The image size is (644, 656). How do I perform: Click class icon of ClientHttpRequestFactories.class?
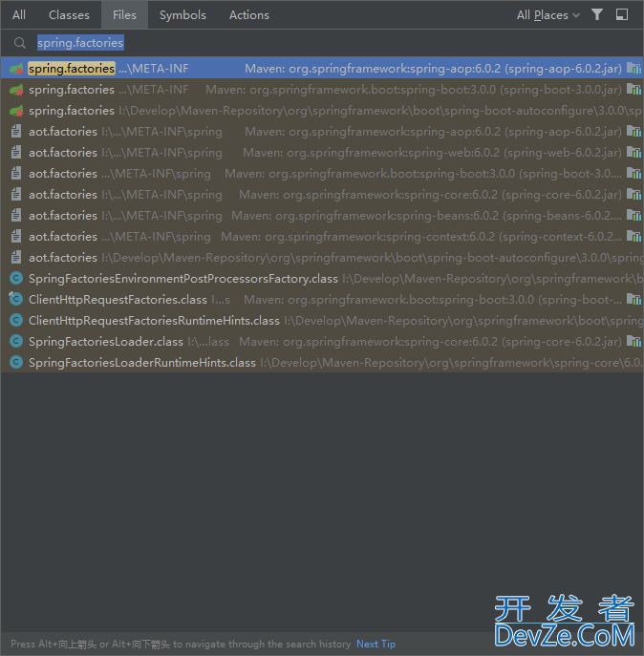[16, 299]
